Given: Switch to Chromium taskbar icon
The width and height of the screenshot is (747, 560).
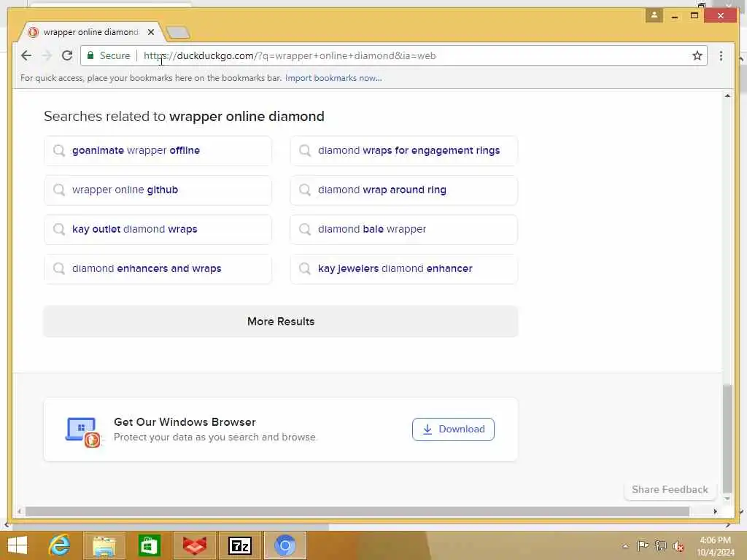Looking at the screenshot, I should click(x=285, y=545).
